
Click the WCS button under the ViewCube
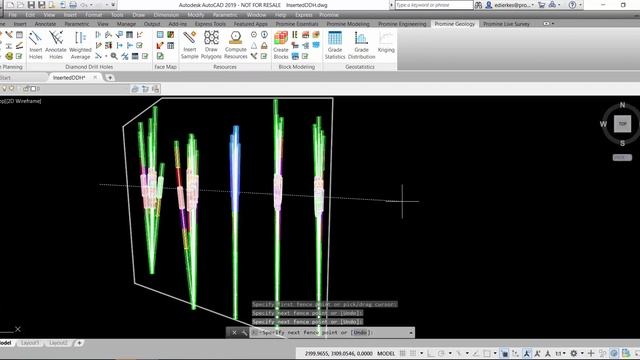coord(622,158)
